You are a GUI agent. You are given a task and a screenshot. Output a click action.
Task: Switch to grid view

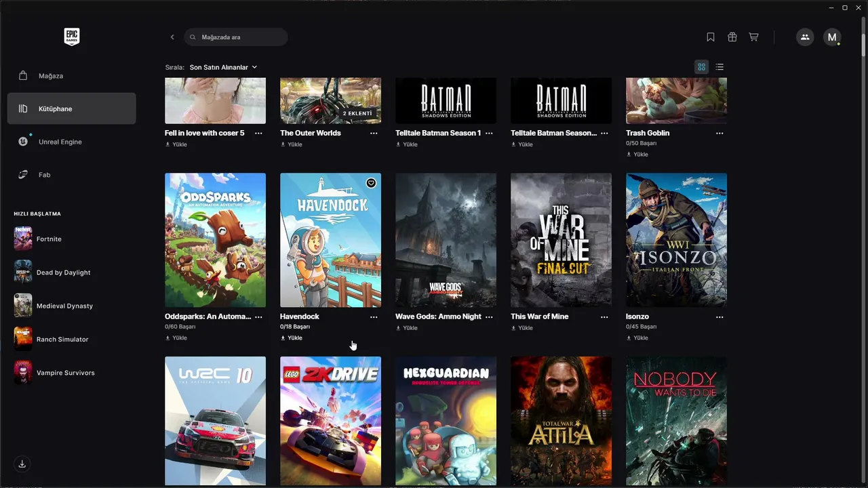702,67
